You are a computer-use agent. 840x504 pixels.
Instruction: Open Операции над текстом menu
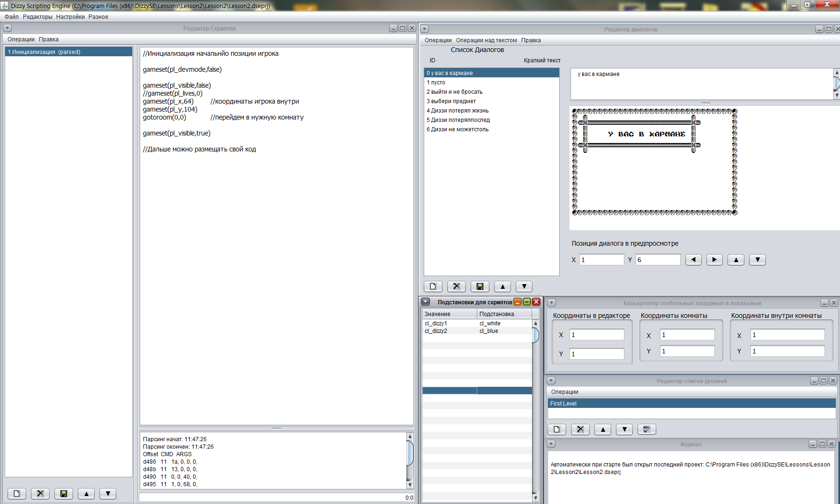(x=487, y=40)
